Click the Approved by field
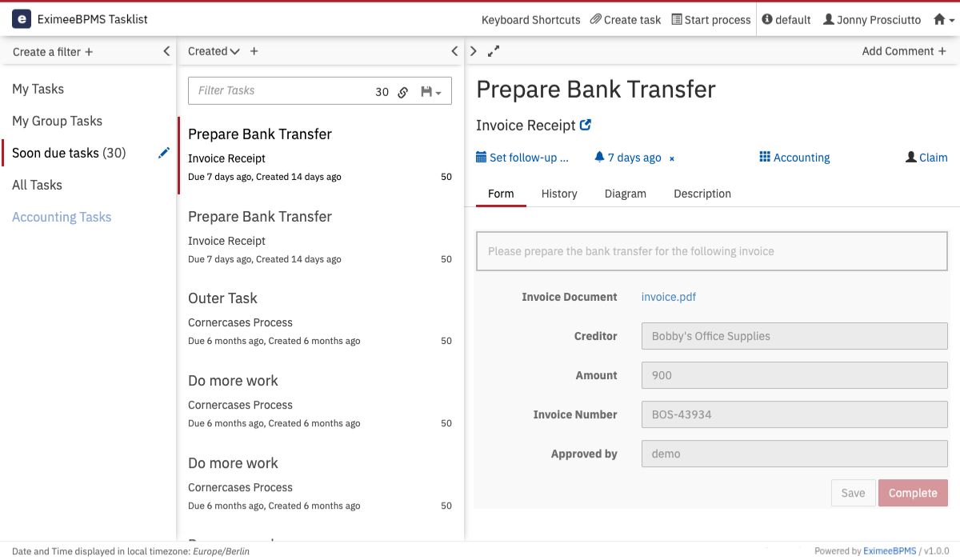 794,454
